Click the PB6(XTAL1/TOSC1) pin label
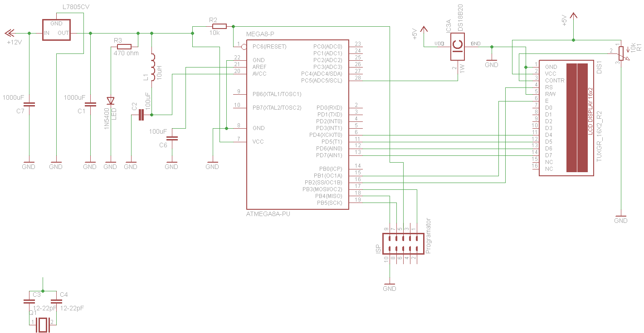 click(x=278, y=94)
